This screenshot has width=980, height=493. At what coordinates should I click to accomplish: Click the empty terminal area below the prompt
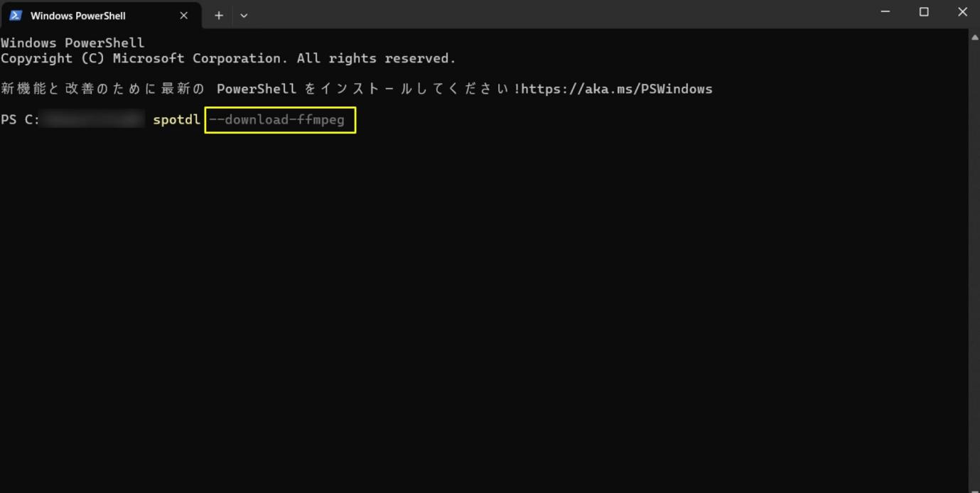(x=483, y=305)
